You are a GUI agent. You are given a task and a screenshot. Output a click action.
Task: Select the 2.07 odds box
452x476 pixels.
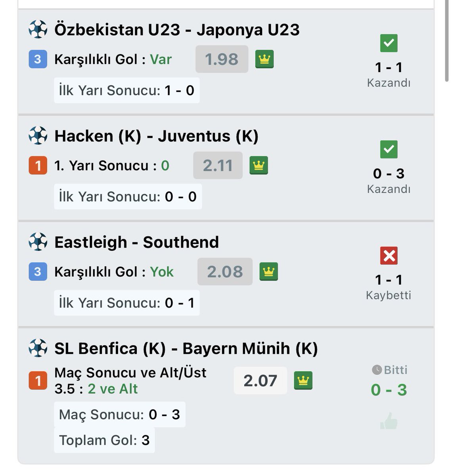[260, 380]
